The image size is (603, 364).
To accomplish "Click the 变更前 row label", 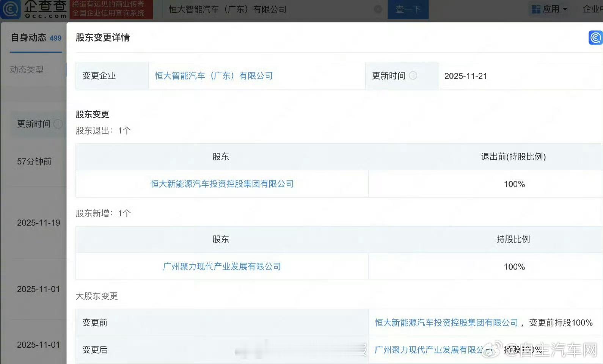I will pos(95,323).
